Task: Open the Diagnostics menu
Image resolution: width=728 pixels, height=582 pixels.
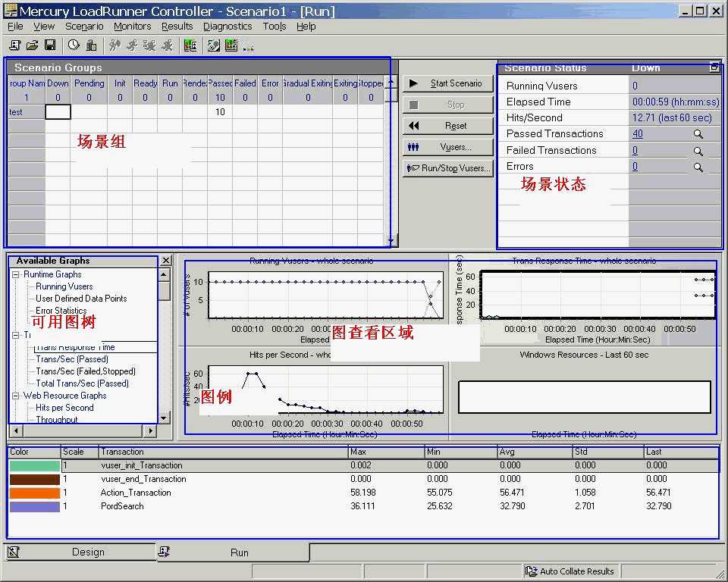Action: click(227, 27)
